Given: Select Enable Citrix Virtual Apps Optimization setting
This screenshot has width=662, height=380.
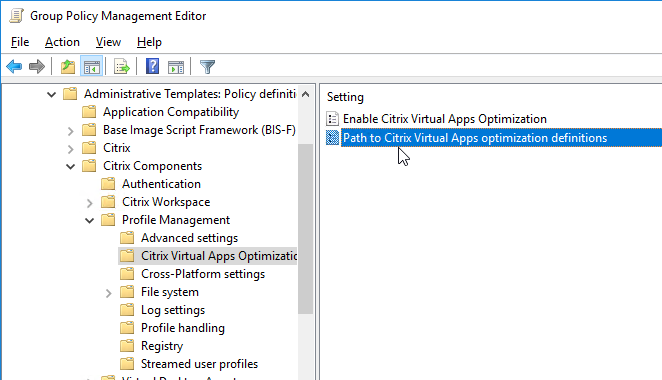Looking at the screenshot, I should click(445, 119).
